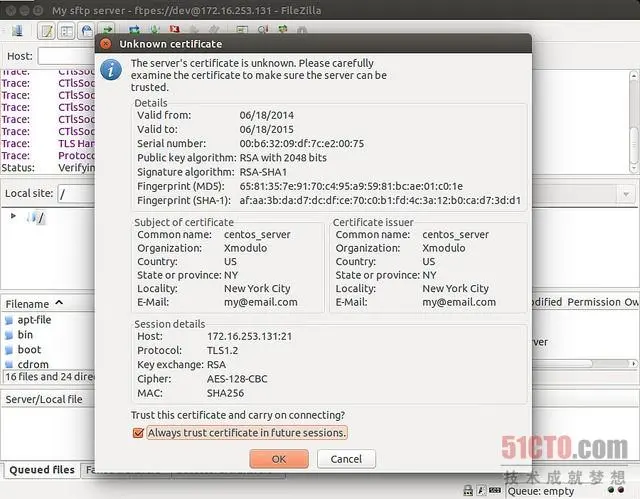
Task: Click blue info icon in certificate dialog
Action: (x=111, y=70)
